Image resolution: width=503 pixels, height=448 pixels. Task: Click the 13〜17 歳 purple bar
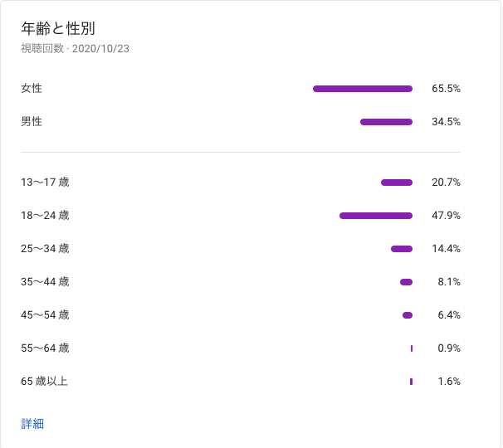click(x=397, y=183)
